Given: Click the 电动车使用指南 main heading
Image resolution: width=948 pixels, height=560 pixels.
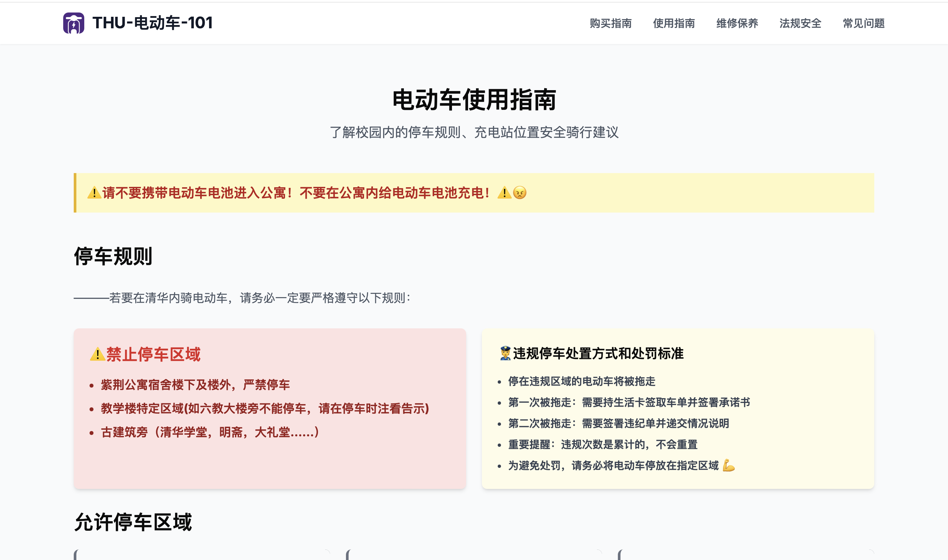Looking at the screenshot, I should pos(474,100).
